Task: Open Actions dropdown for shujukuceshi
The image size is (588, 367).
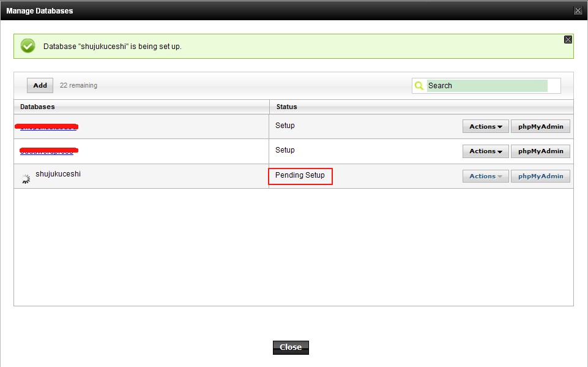Action: coord(486,176)
